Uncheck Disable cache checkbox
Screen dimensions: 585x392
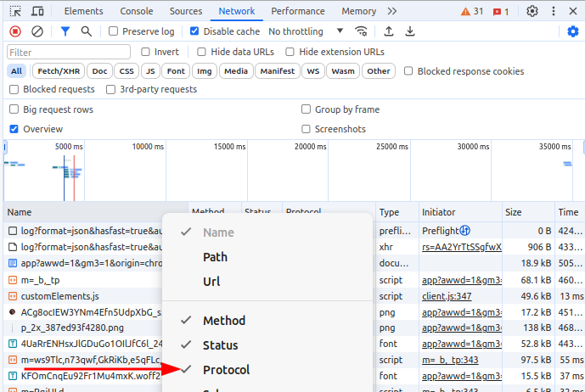(195, 31)
